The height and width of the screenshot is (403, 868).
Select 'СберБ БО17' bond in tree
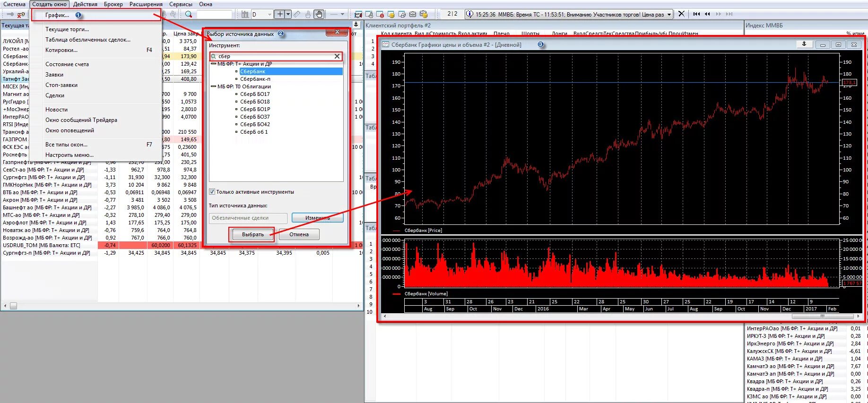[255, 94]
